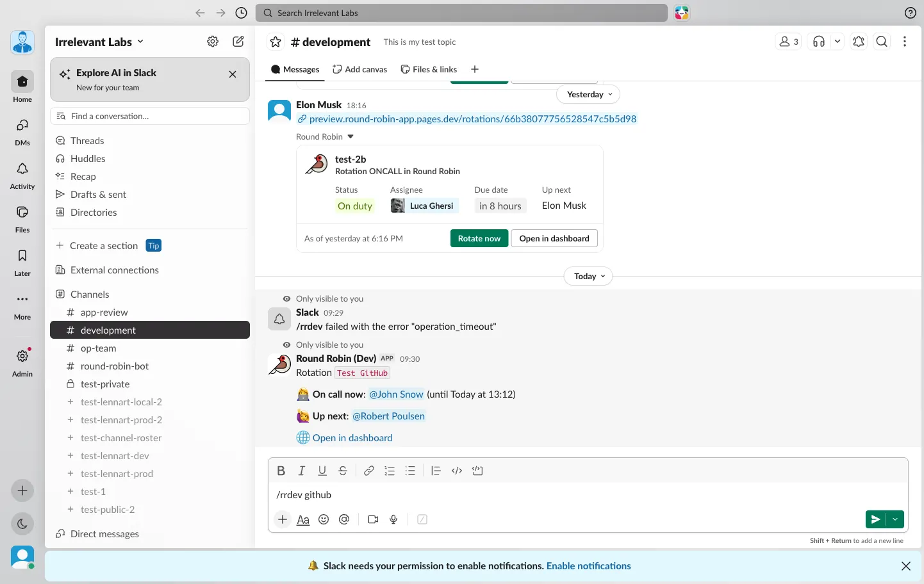Open the Yesterday date dropdown
924x584 pixels.
pos(589,94)
